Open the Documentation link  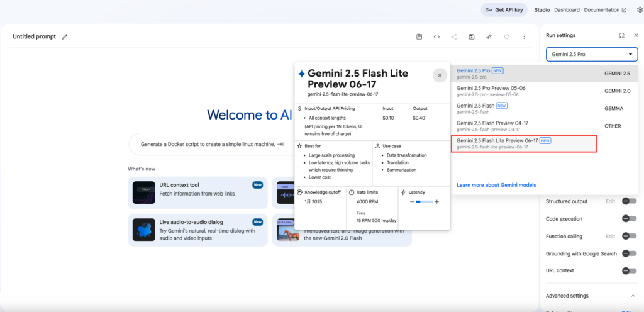(605, 10)
